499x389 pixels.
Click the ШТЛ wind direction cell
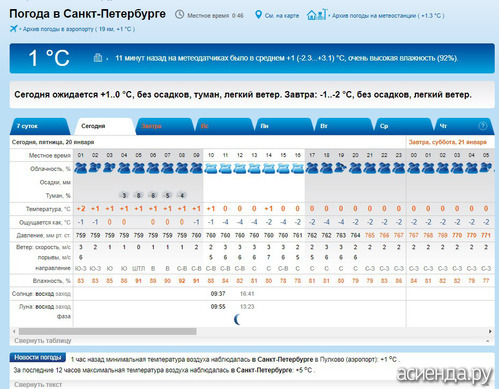tap(138, 268)
